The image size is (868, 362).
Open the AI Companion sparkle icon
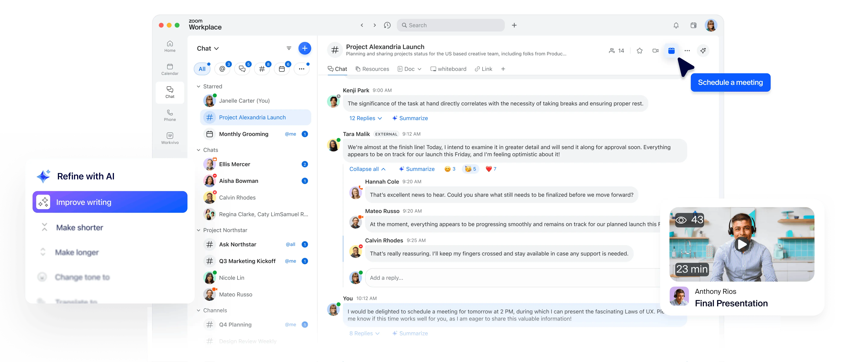(x=703, y=51)
